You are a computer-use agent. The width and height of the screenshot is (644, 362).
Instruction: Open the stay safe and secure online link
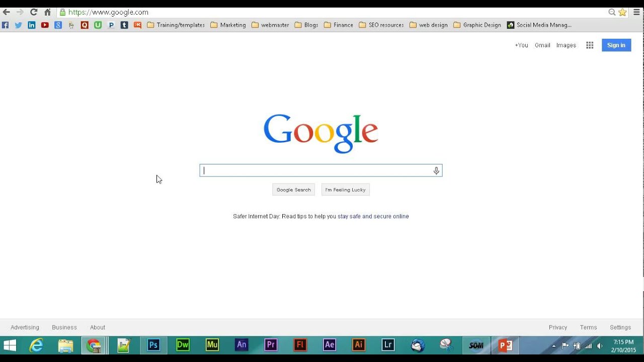click(x=373, y=216)
